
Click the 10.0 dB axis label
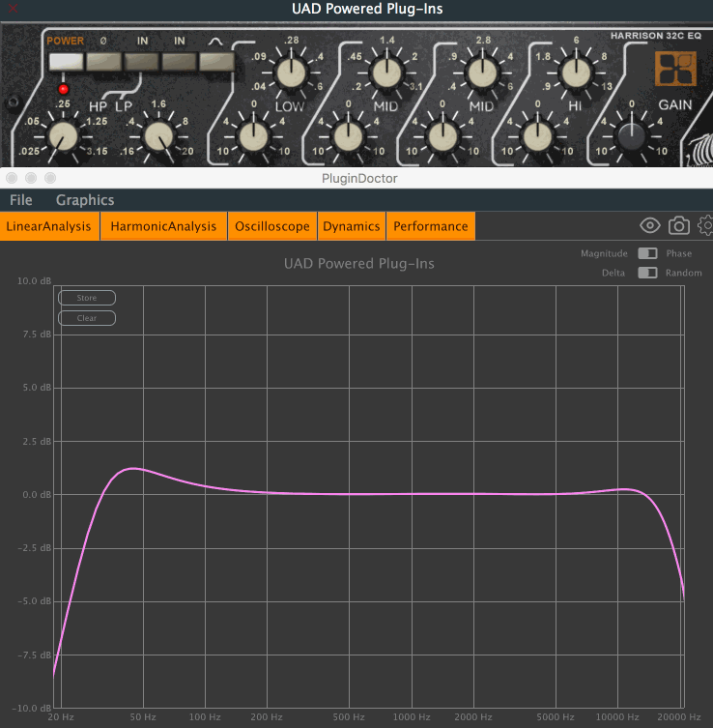[x=34, y=281]
